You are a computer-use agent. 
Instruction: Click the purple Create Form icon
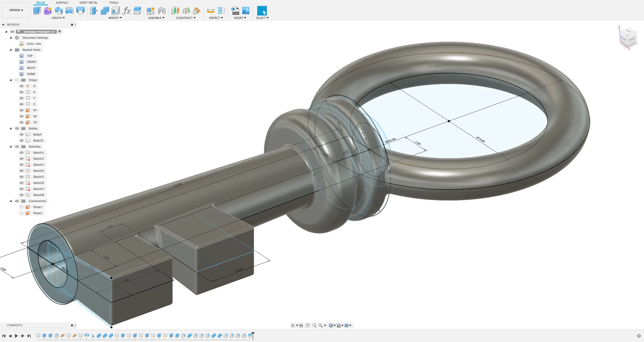pyautogui.click(x=48, y=10)
